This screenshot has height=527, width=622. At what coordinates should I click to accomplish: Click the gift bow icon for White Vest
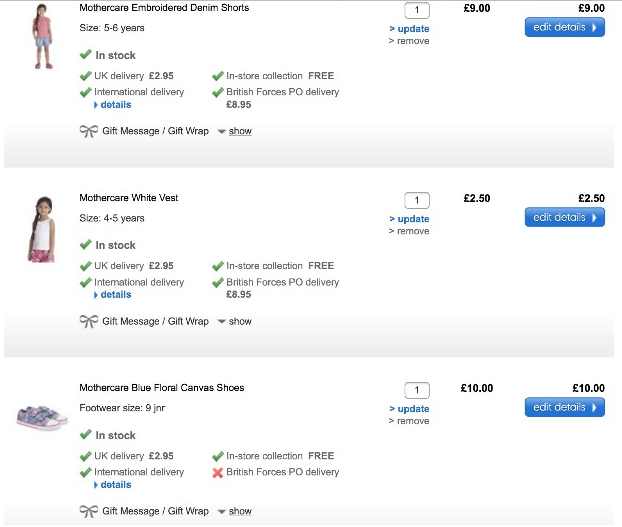click(x=88, y=321)
